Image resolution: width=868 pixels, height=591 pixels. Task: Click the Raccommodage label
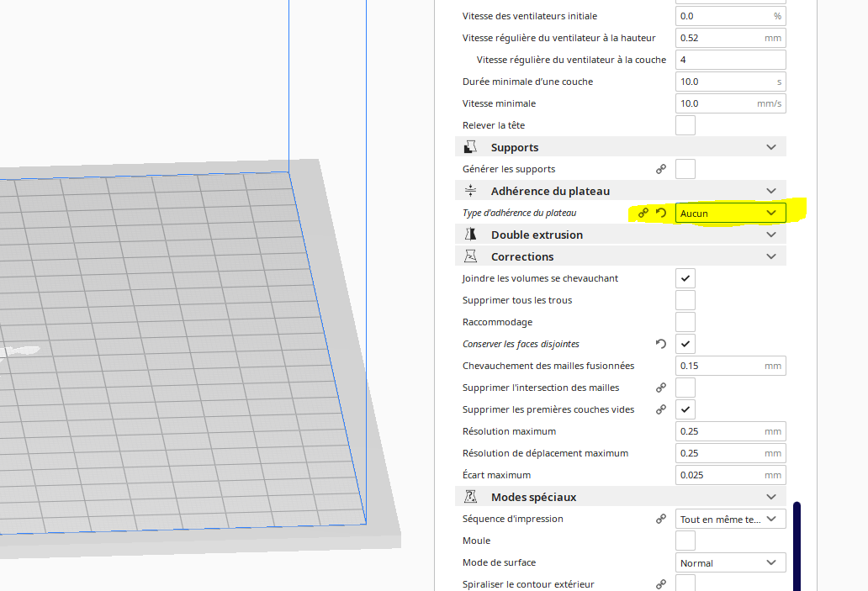click(497, 322)
